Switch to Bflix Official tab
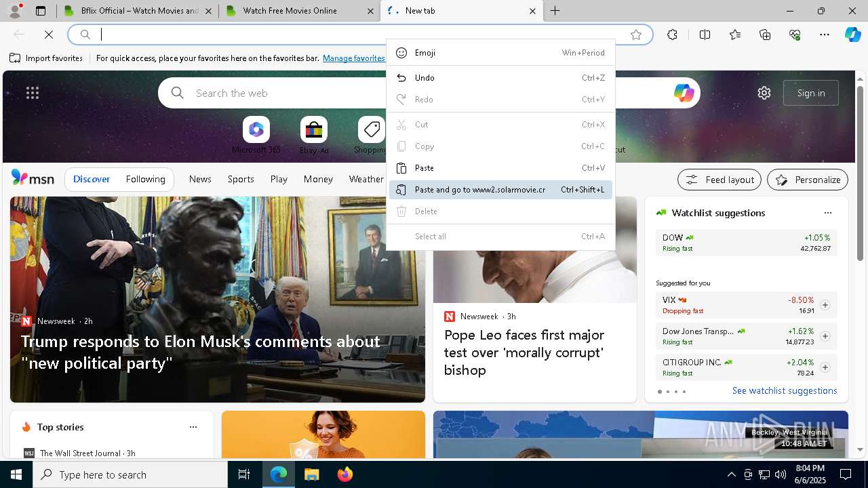Image resolution: width=868 pixels, height=488 pixels. tap(137, 11)
